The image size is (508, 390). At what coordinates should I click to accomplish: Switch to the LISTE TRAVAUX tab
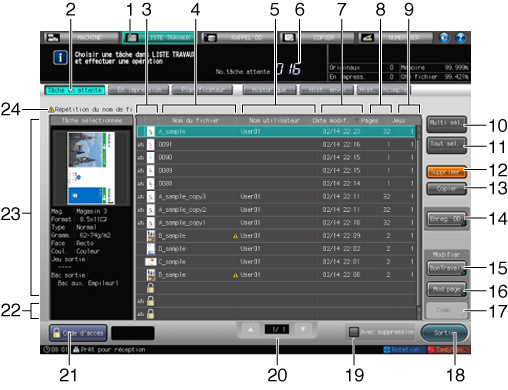(159, 38)
